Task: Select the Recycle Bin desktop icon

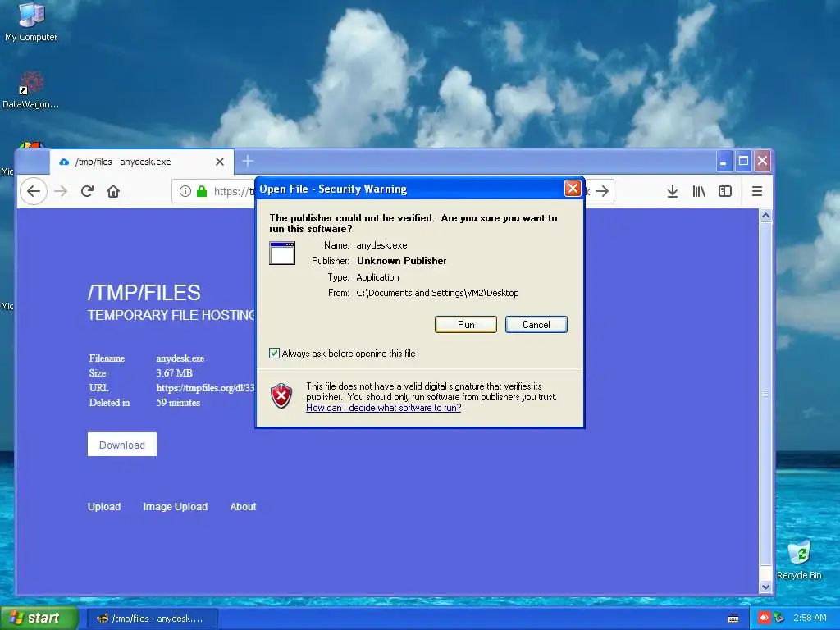Action: (x=799, y=559)
